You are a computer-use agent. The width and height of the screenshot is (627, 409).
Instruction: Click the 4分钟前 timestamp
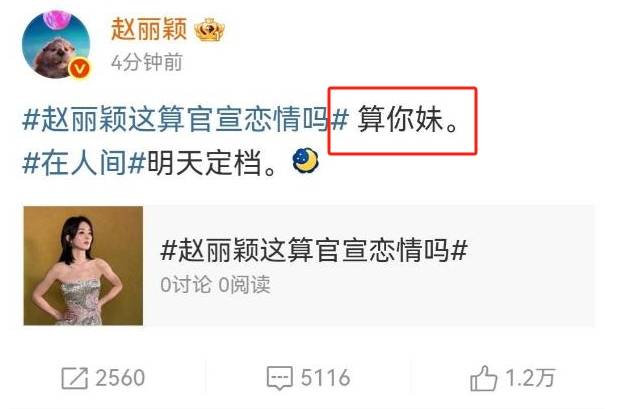point(147,62)
